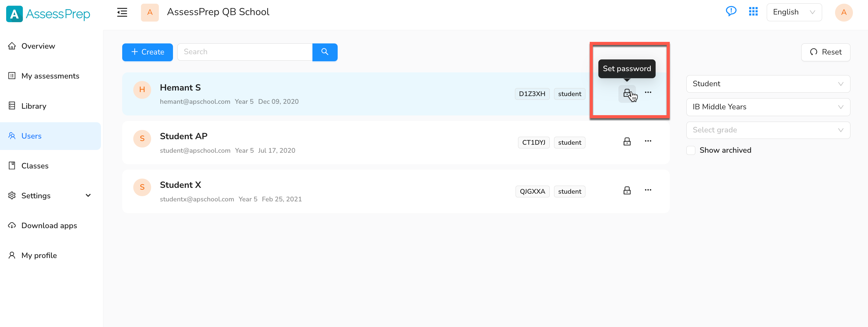Set password for Hemant S
This screenshot has height=327, width=868.
click(x=626, y=93)
